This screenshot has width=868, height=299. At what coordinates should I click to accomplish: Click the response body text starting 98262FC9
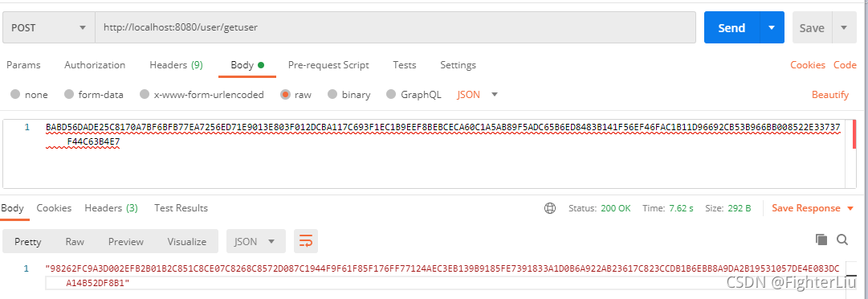pos(442,275)
